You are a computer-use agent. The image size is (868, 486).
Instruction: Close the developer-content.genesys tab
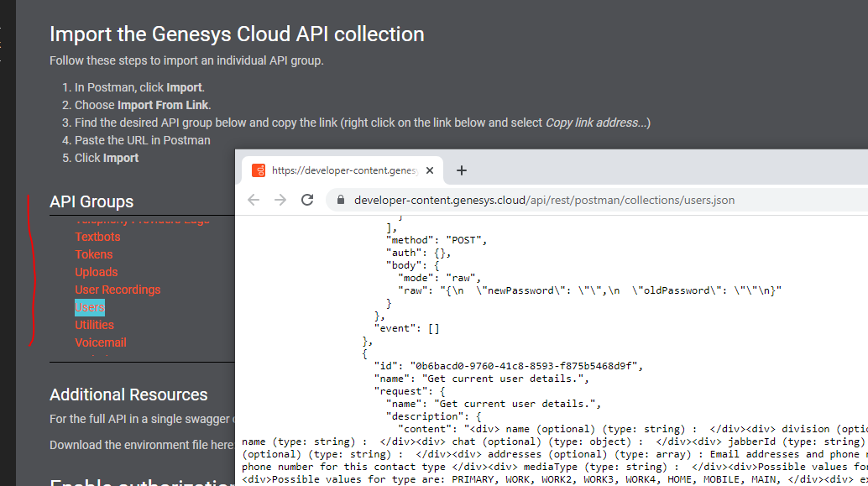429,170
